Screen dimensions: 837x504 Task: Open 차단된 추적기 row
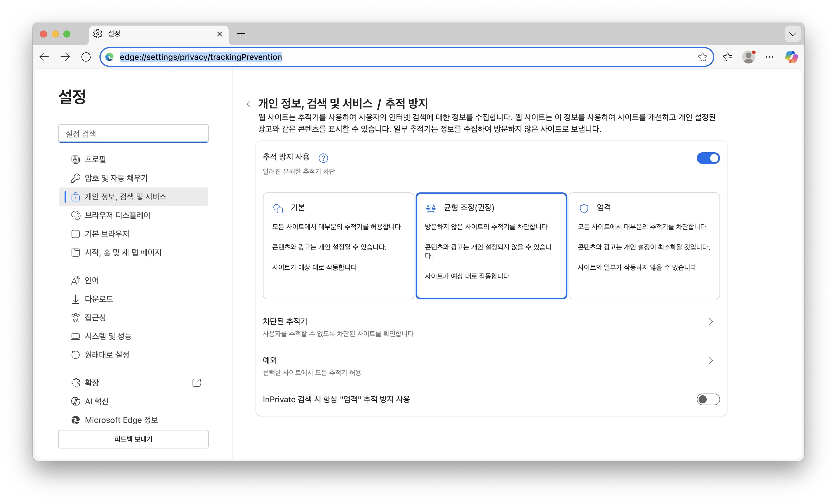point(491,327)
